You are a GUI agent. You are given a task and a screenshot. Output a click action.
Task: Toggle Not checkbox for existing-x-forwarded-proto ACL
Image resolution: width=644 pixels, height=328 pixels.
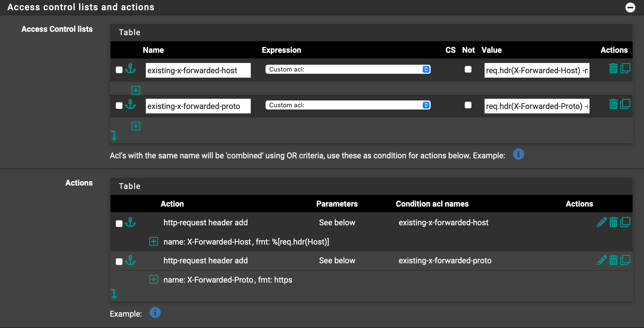(x=468, y=105)
